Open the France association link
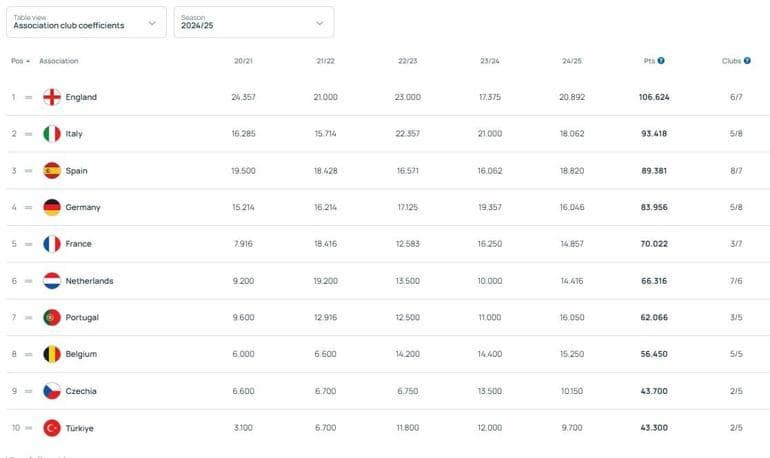This screenshot has height=458, width=770. 78,244
